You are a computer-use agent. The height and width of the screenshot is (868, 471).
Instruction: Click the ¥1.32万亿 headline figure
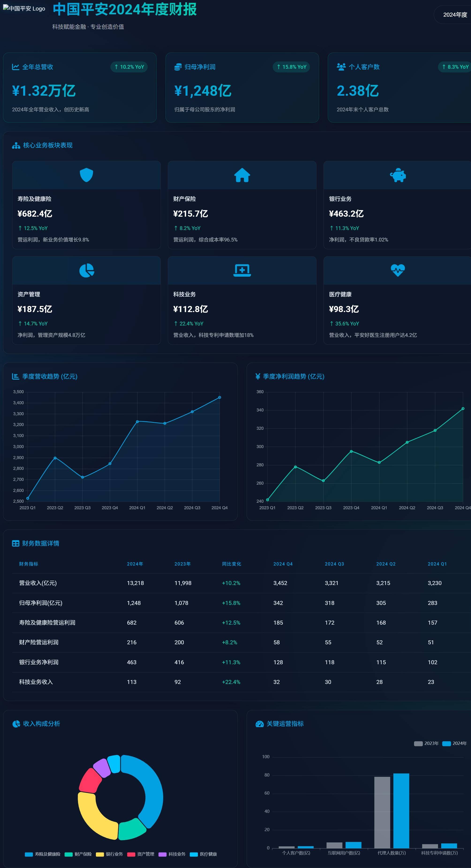tap(44, 91)
